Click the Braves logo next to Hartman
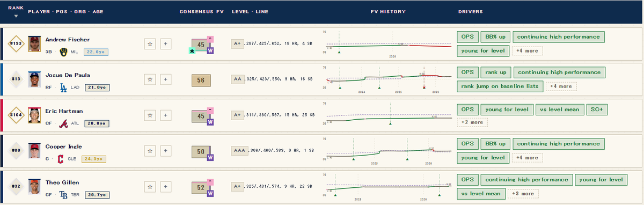This screenshot has width=644, height=205. pos(63,123)
